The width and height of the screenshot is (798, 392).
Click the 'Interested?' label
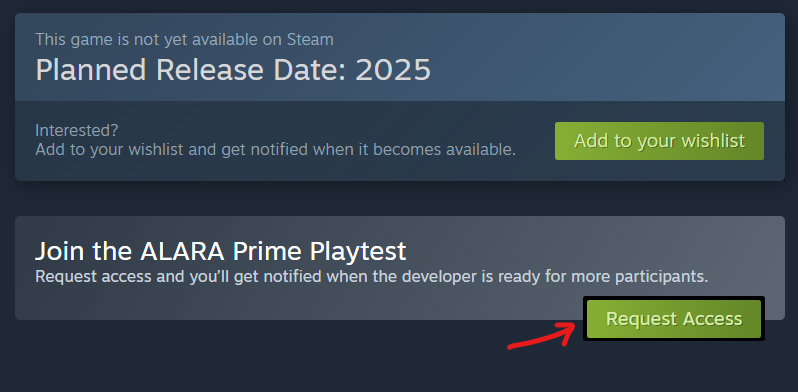[x=76, y=130]
